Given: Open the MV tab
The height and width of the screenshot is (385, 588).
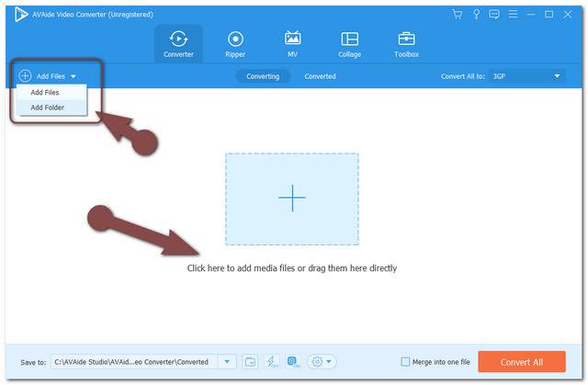Looking at the screenshot, I should 292,44.
